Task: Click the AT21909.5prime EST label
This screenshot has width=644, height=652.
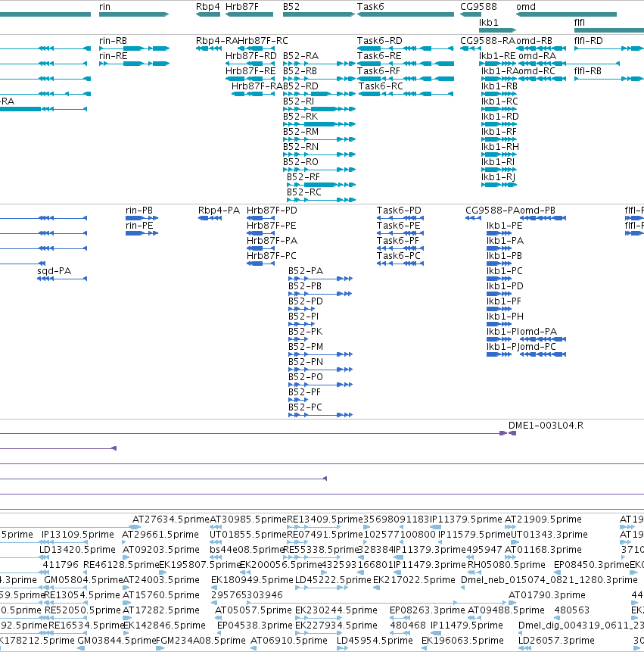Action: pyautogui.click(x=543, y=519)
